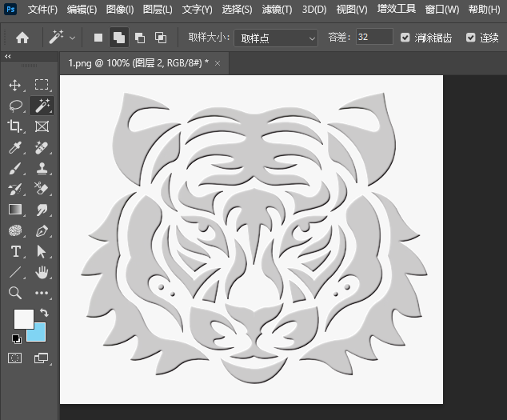
Task: Open the 3D(D) menu
Action: tap(314, 10)
